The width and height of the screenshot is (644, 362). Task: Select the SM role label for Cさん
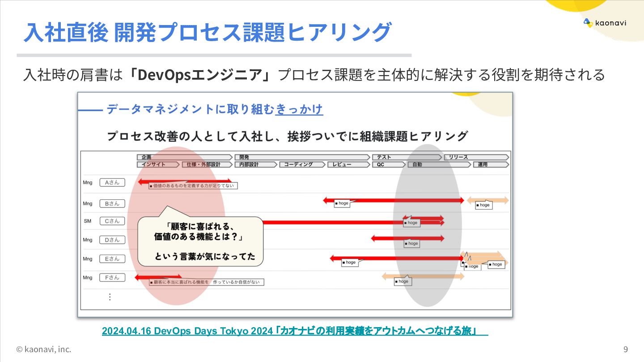88,221
